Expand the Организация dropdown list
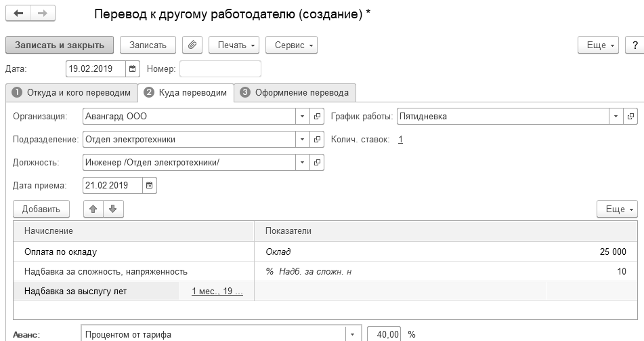The height and width of the screenshot is (341, 644). click(302, 117)
